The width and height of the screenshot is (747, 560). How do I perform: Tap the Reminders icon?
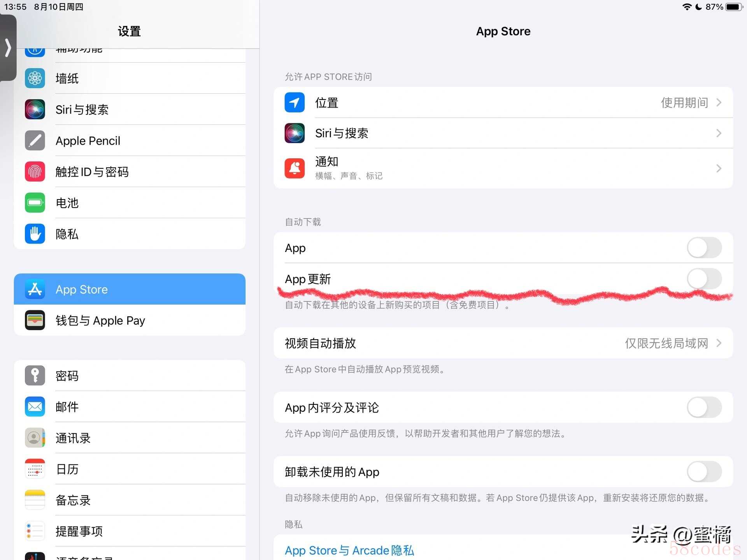(35, 531)
